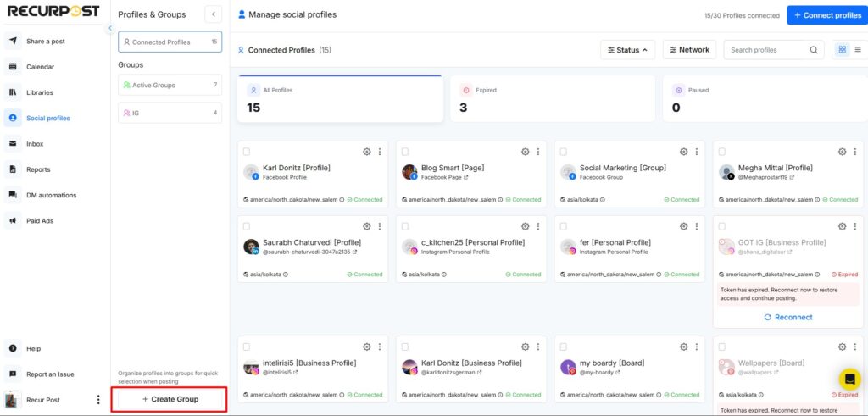Select the Saurabh Chaturvedi checkbox
Viewport: 868px width, 416px height.
click(247, 226)
